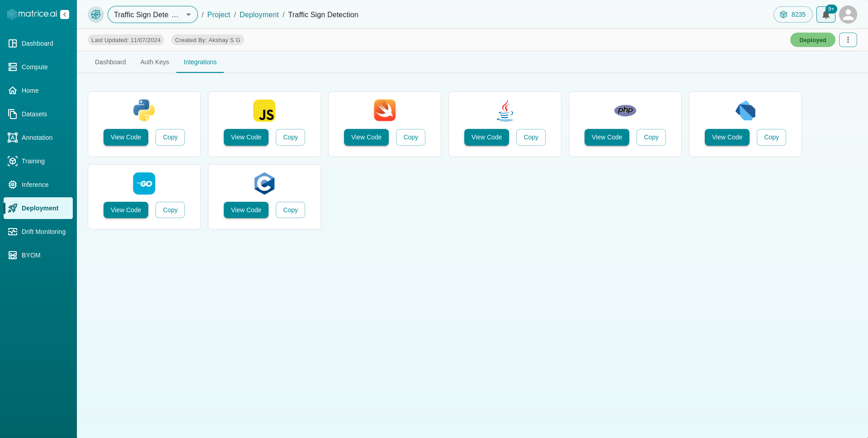Select the Integrations tab
This screenshot has height=438, width=868.
pos(200,62)
